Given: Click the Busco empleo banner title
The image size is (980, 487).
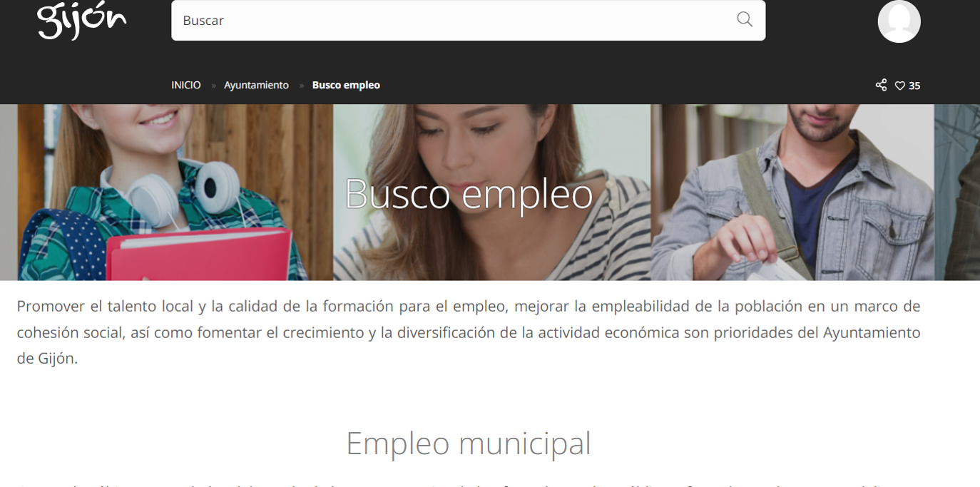Looking at the screenshot, I should (x=469, y=193).
